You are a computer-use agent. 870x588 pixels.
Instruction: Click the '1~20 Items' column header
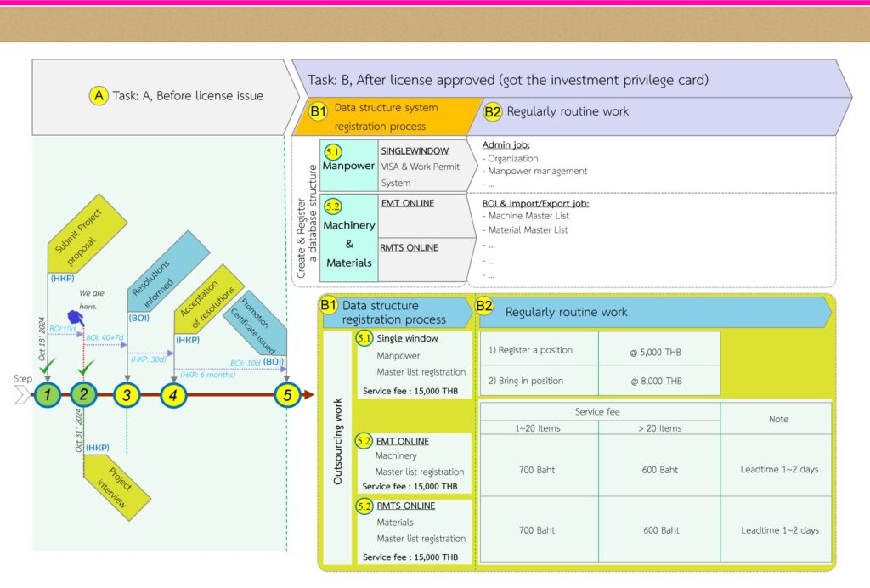click(x=538, y=428)
